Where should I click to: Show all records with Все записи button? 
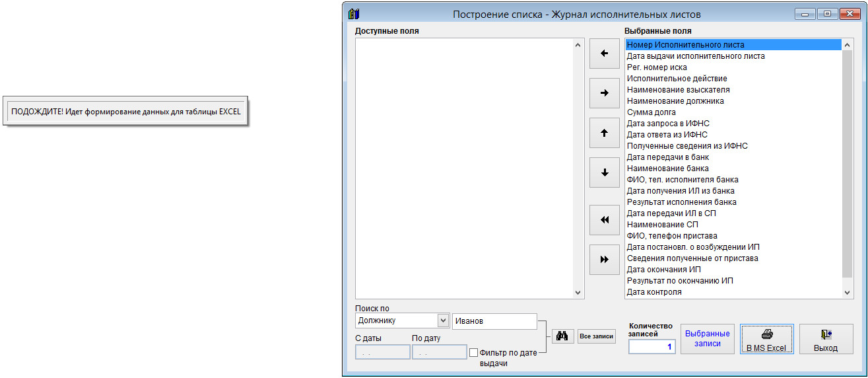(596, 336)
